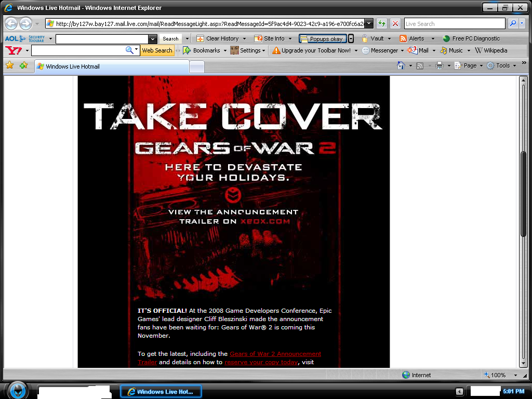Click the scrollbar up arrow

(x=524, y=80)
